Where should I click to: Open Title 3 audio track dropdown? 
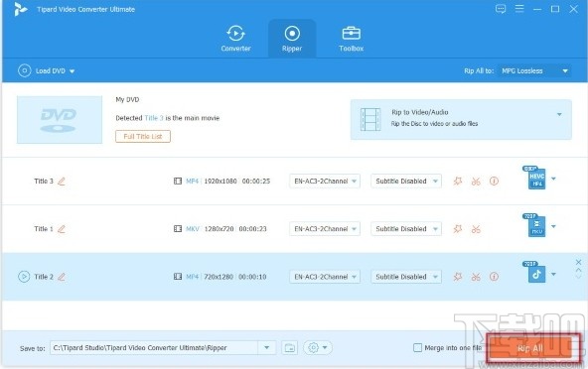(325, 181)
